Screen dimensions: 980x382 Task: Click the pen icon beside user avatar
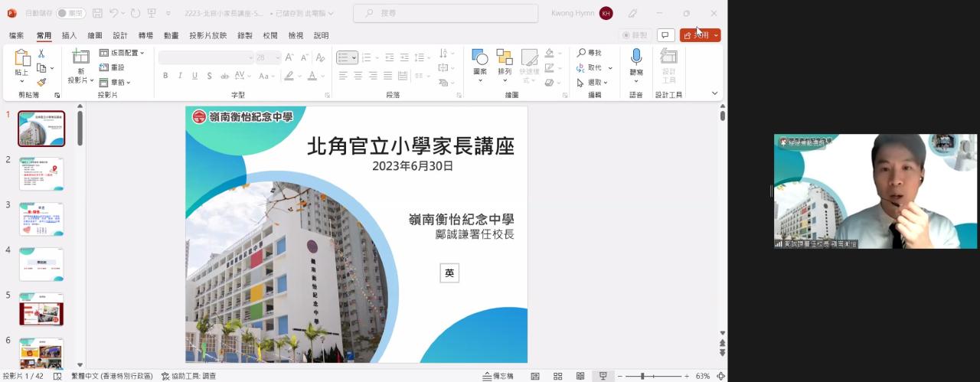(x=632, y=13)
